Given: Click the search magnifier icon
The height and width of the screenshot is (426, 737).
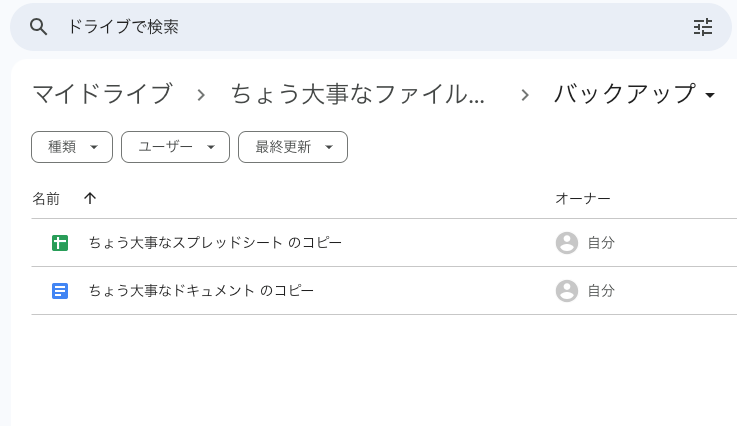Looking at the screenshot, I should [x=39, y=27].
